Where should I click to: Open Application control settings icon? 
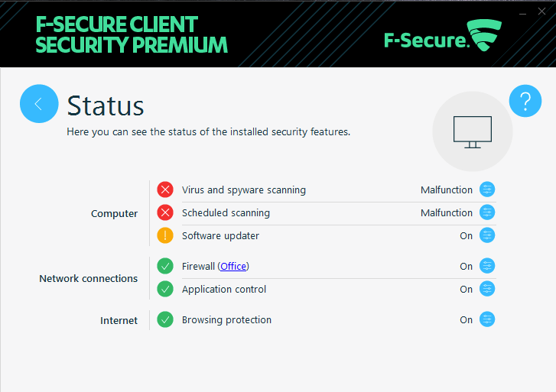pos(487,289)
